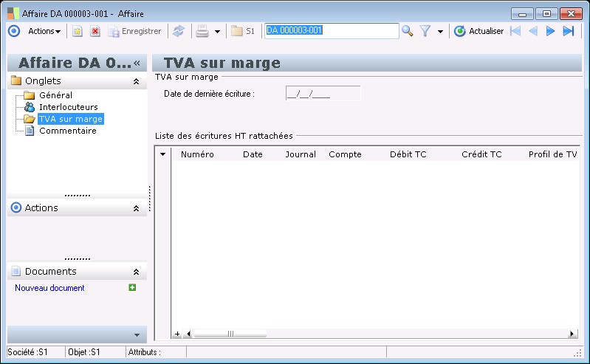Image resolution: width=590 pixels, height=364 pixels.
Task: Click the Nouveau document link
Action: (49, 288)
